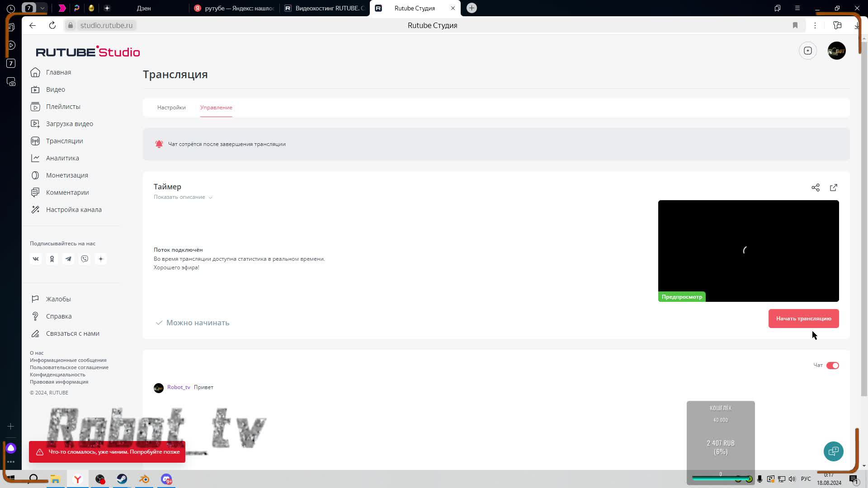Click the Предпросмотр video preview
The width and height of the screenshot is (868, 488).
click(748, 251)
